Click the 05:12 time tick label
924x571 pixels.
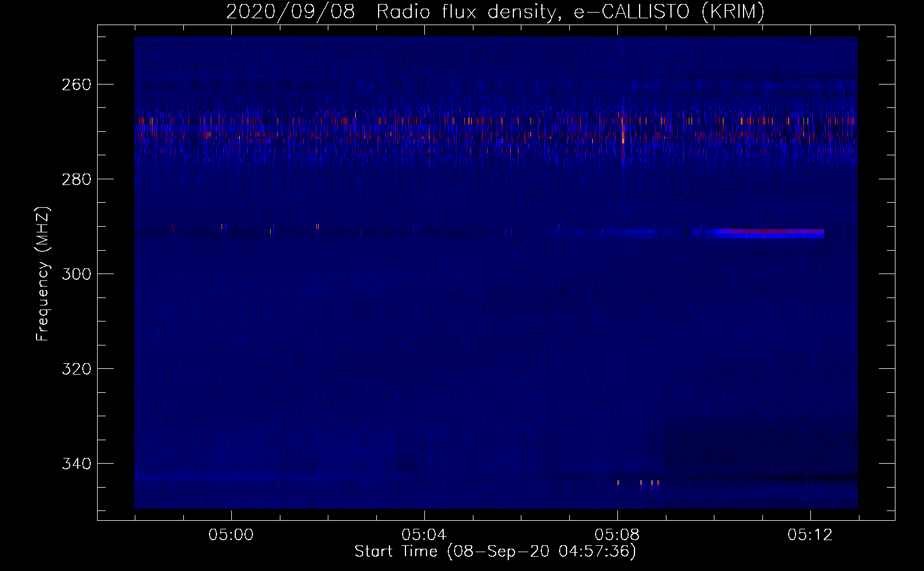(810, 535)
